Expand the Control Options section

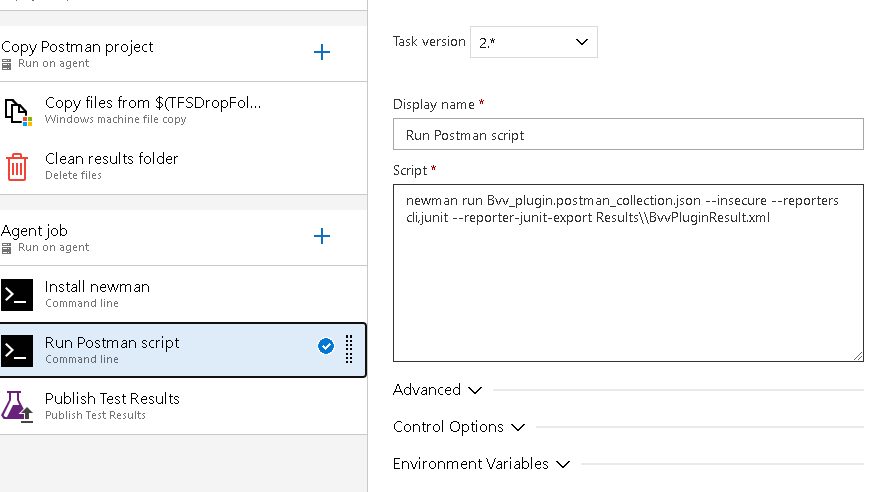point(459,427)
